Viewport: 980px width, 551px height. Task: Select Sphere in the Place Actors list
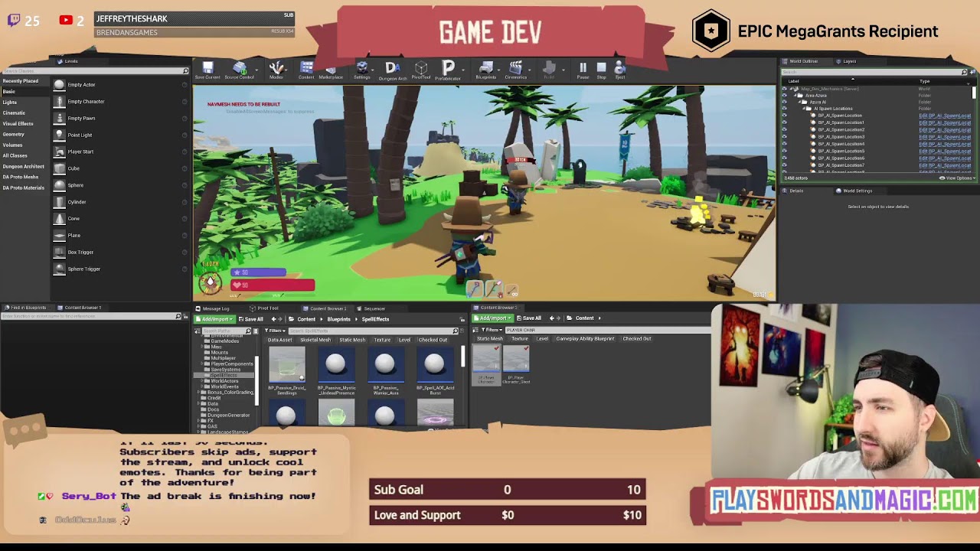tap(120, 185)
